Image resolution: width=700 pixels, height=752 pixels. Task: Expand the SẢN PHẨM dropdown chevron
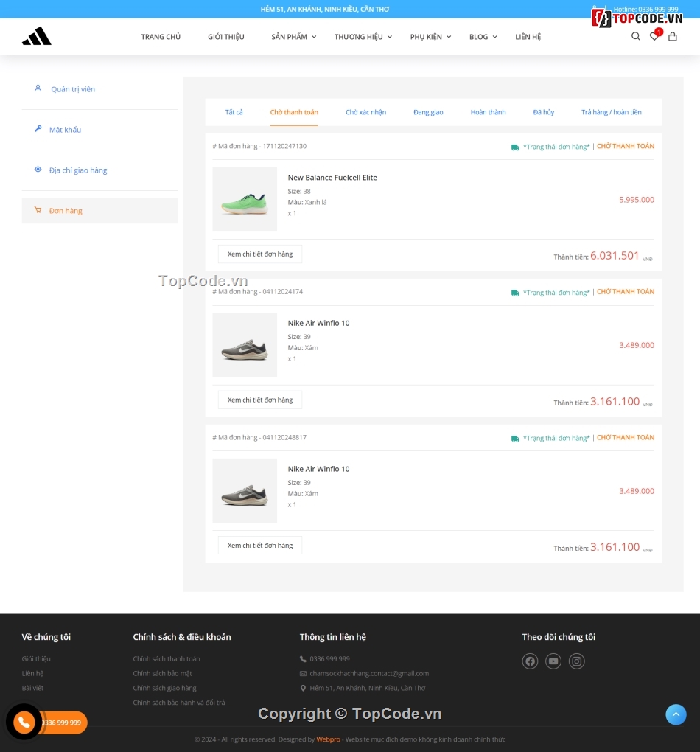tap(314, 37)
